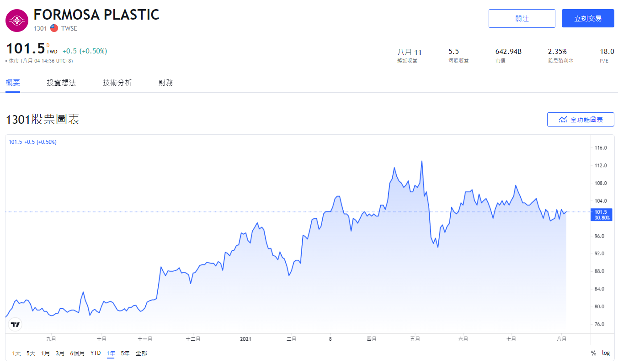
Task: Select the YTD time range
Action: pyautogui.click(x=96, y=353)
